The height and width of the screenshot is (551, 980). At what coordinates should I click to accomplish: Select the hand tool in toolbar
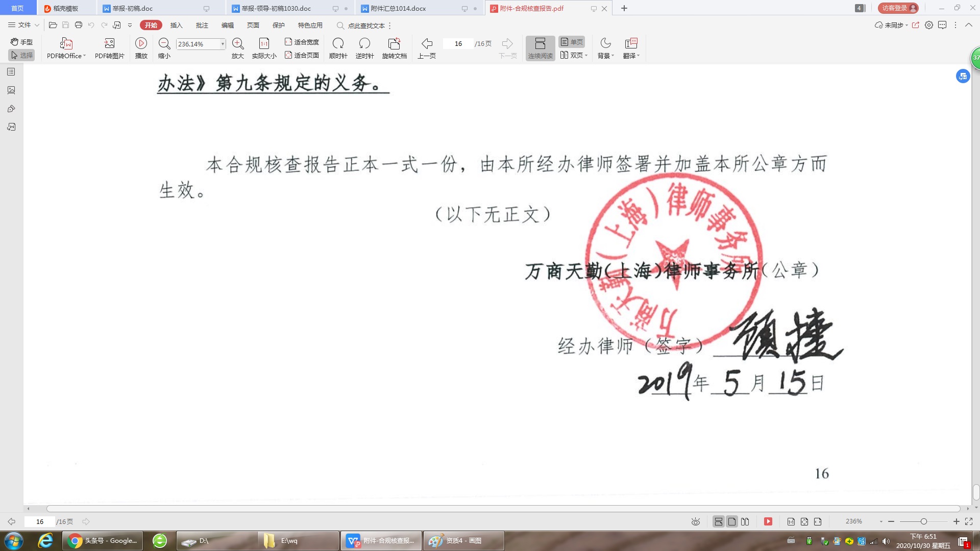pos(20,42)
